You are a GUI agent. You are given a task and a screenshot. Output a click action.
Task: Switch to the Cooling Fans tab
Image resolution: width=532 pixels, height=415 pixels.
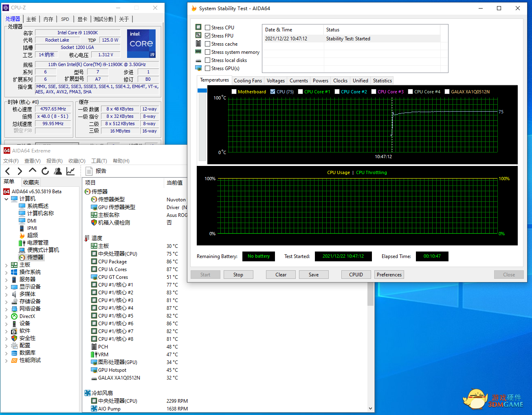[248, 81]
